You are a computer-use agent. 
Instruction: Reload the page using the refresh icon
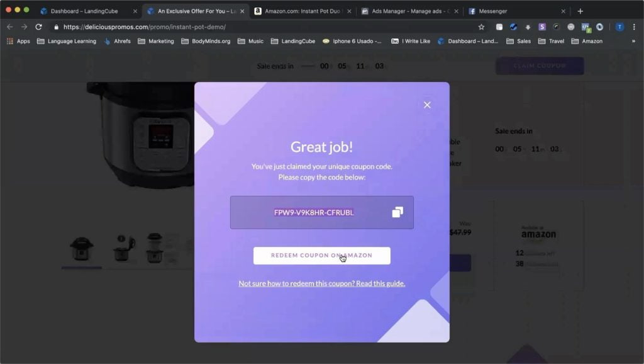click(x=38, y=26)
